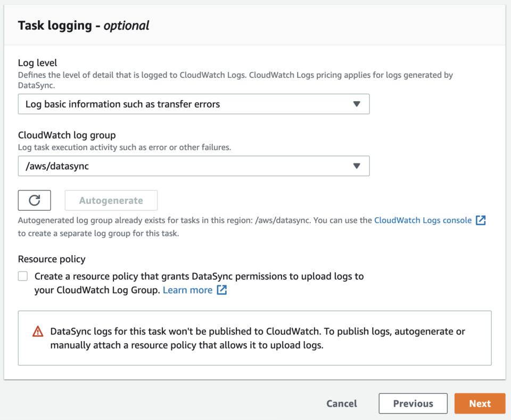The width and height of the screenshot is (511, 420).
Task: Click the orange Next button
Action: coord(480,403)
